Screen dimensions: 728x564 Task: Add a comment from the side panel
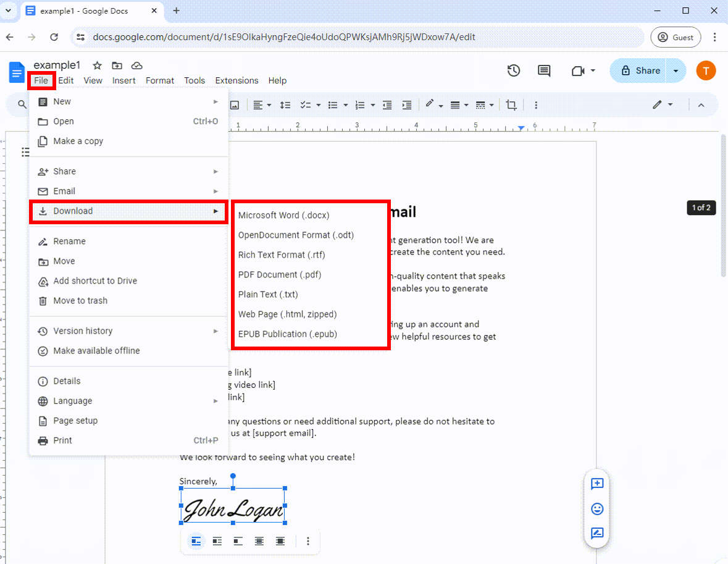click(x=597, y=484)
